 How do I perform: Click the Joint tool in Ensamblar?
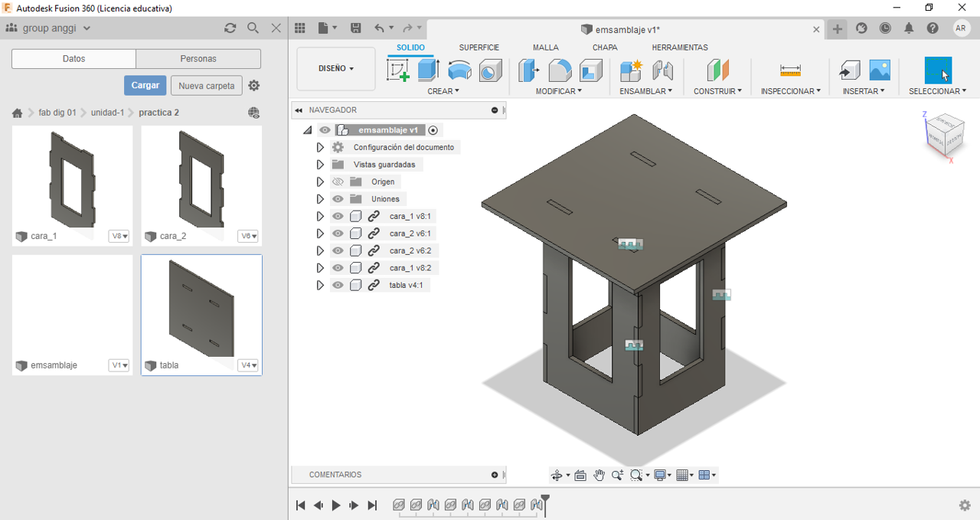663,70
